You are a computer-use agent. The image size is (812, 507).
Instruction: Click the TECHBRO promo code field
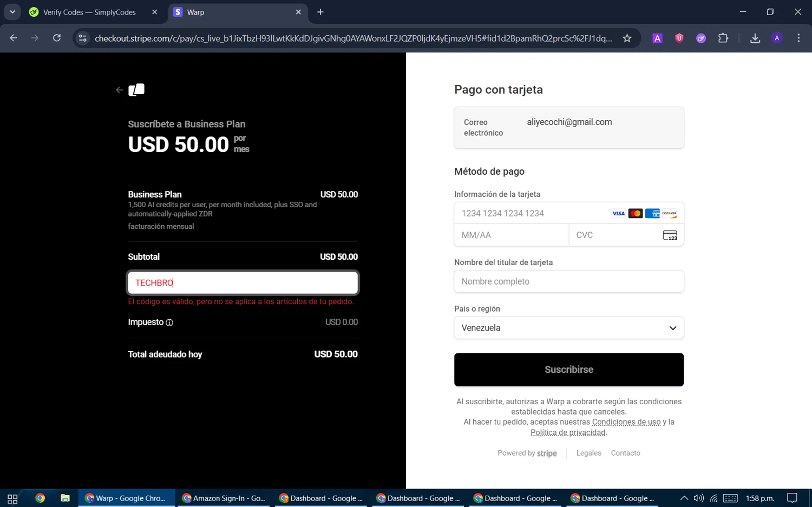[243, 282]
